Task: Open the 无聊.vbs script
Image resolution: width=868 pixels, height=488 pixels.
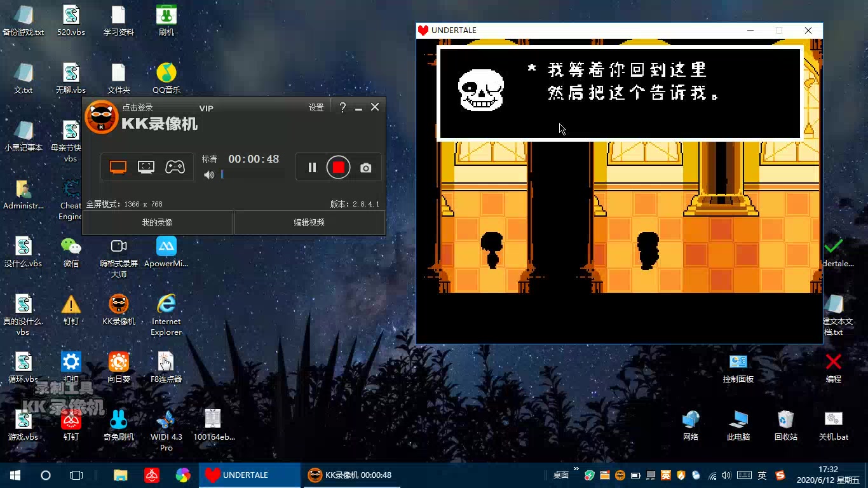Action: click(71, 79)
